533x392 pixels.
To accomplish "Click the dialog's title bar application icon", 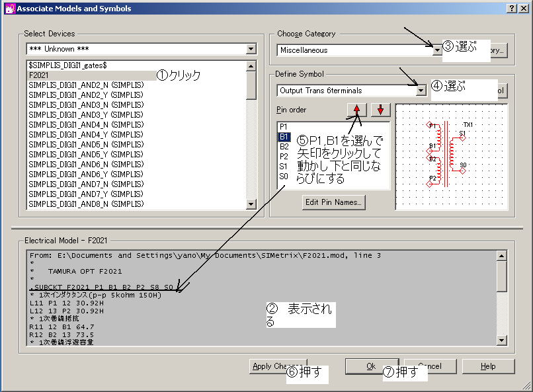I will pos(10,9).
